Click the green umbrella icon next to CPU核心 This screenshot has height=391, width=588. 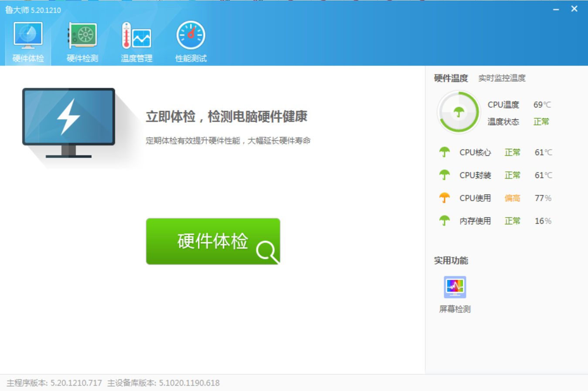click(x=444, y=152)
